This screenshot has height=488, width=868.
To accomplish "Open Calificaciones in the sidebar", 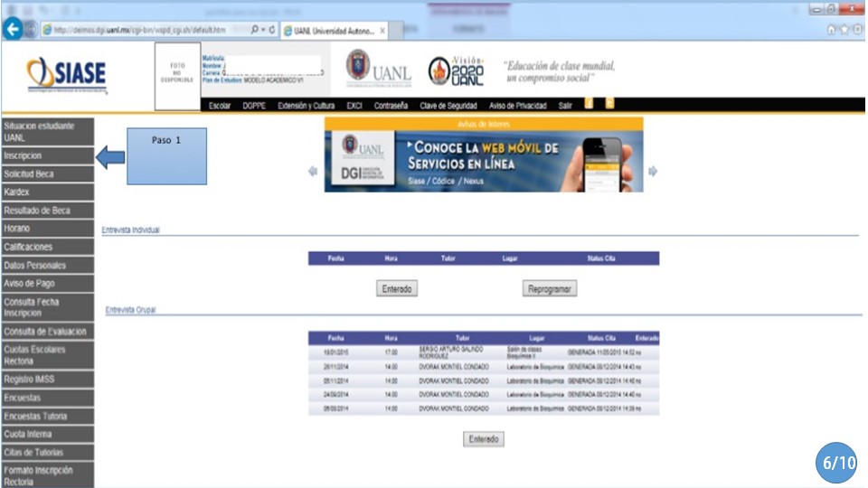I will [48, 247].
